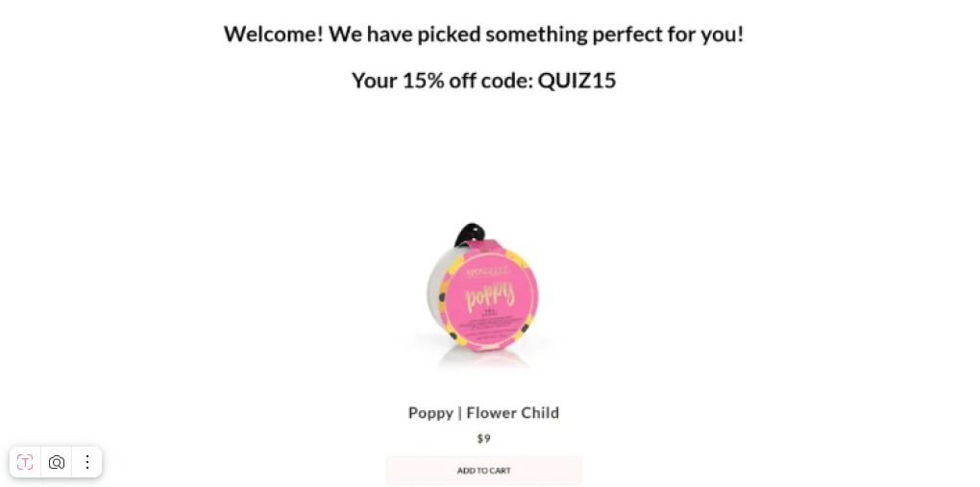Click the 'Your' word before discount code

(x=374, y=81)
